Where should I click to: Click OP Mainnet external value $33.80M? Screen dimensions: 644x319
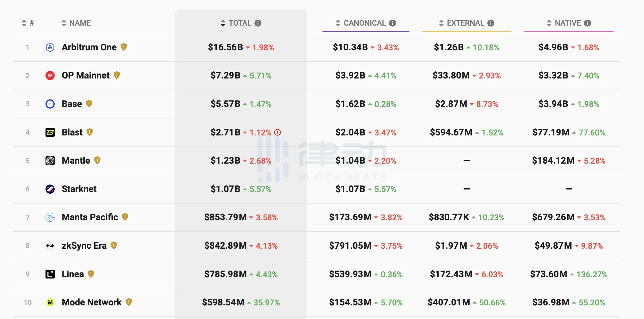[451, 76]
